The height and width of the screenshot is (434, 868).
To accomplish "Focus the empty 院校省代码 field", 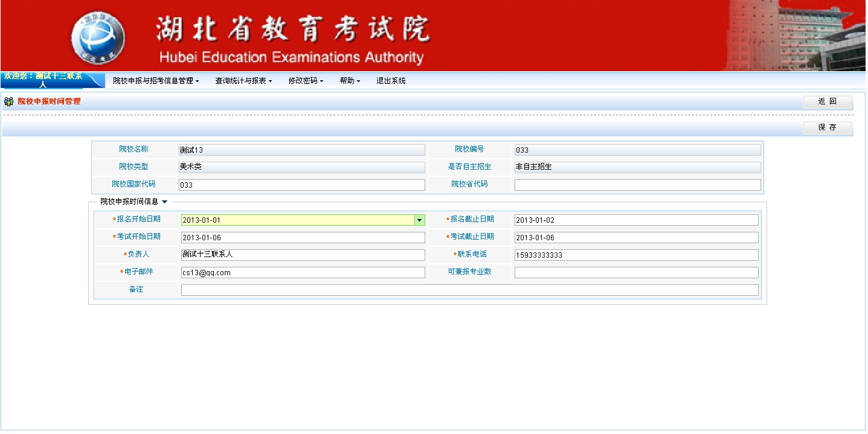I will 637,185.
